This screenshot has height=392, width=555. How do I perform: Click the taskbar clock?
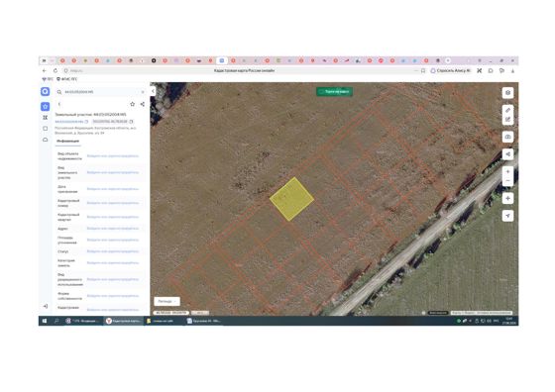(x=509, y=321)
